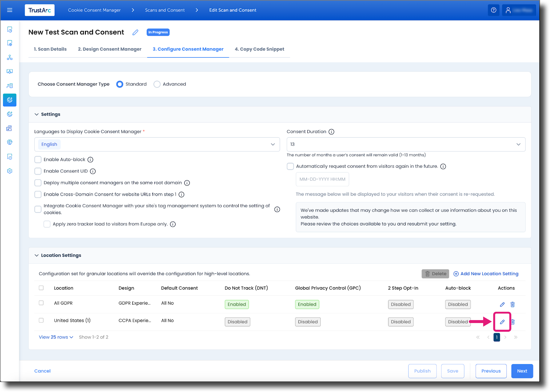The width and height of the screenshot is (550, 392).
Task: Delete the All GDPR row via trash icon
Action: pyautogui.click(x=513, y=304)
